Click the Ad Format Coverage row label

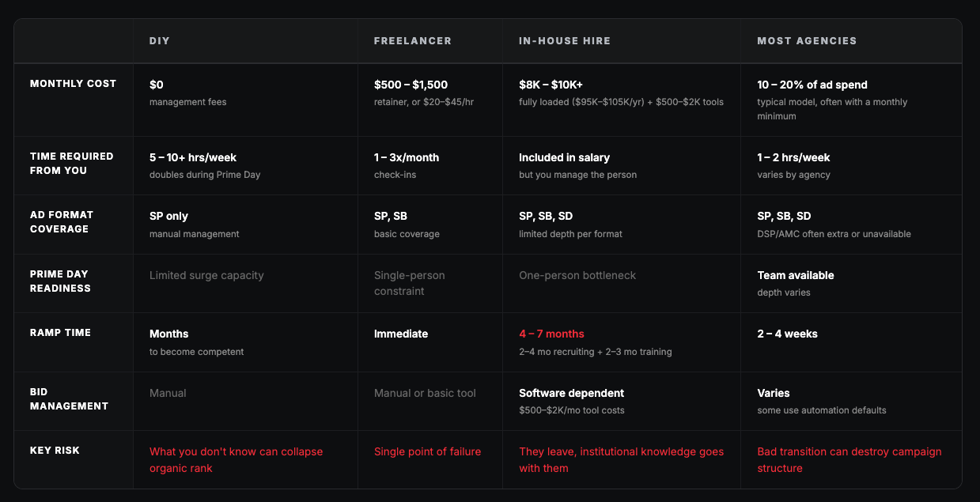62,222
